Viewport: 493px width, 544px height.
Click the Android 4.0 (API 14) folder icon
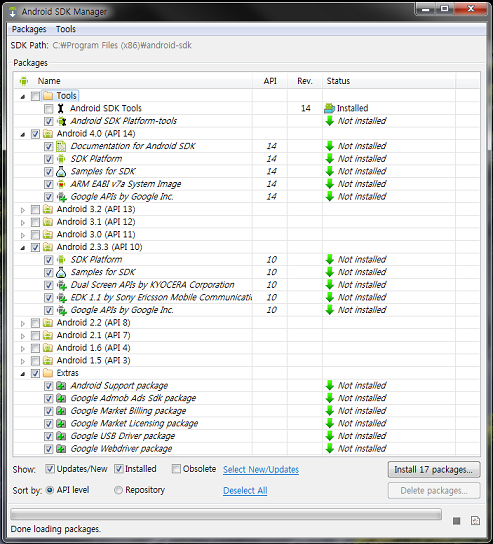point(48,134)
